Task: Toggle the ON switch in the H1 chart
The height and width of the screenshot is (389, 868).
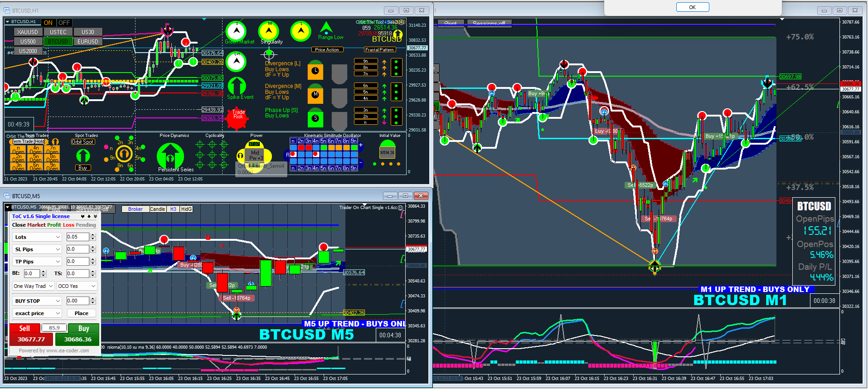Action: 48,23
